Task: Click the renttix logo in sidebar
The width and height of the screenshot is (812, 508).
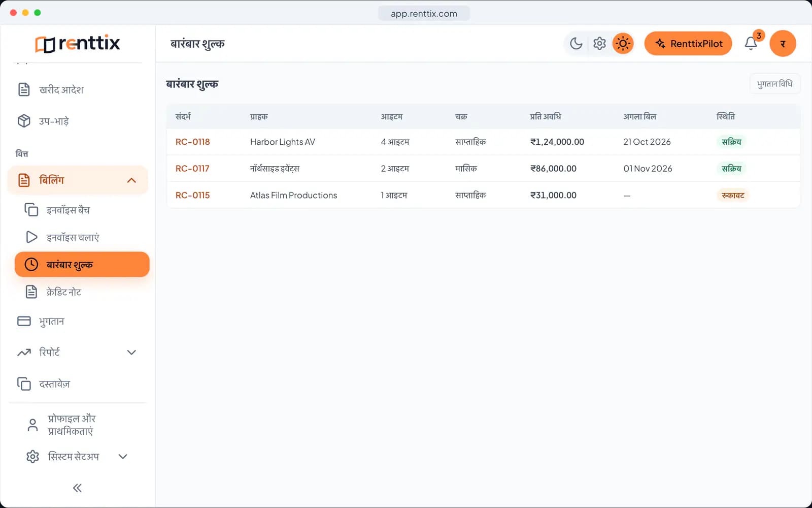Action: (x=78, y=44)
